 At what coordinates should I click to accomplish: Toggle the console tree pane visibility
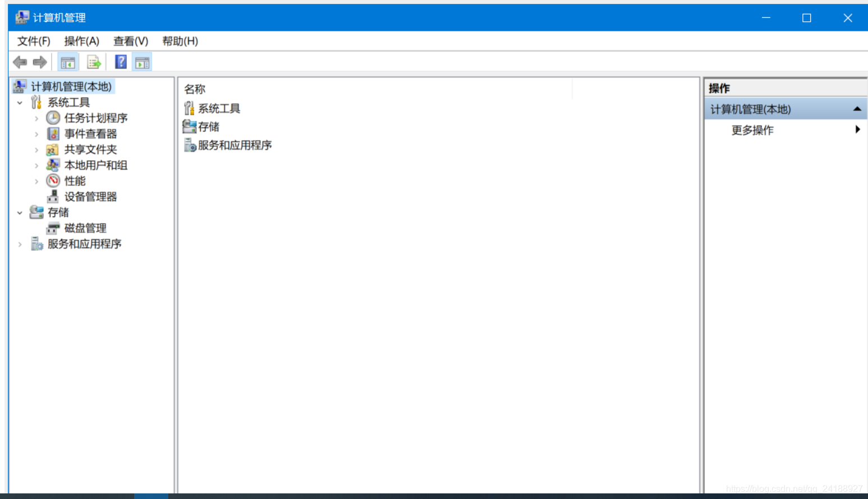[x=68, y=62]
